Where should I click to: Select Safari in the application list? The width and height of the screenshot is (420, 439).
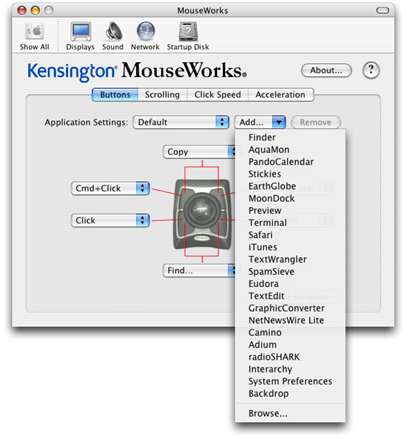click(x=290, y=235)
